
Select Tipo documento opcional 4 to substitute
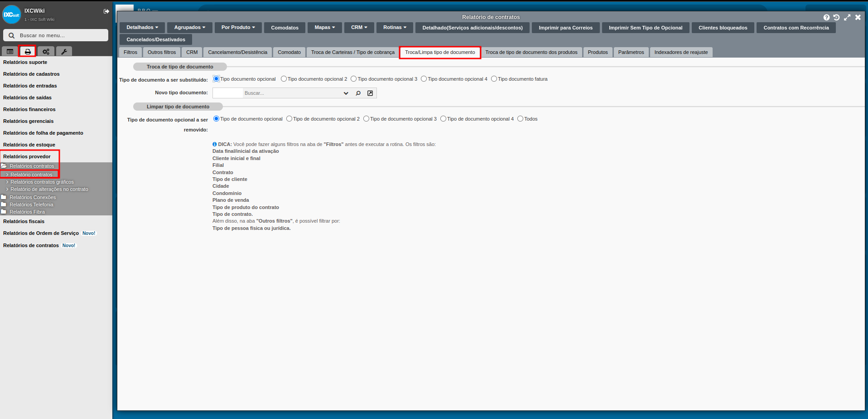(424, 79)
